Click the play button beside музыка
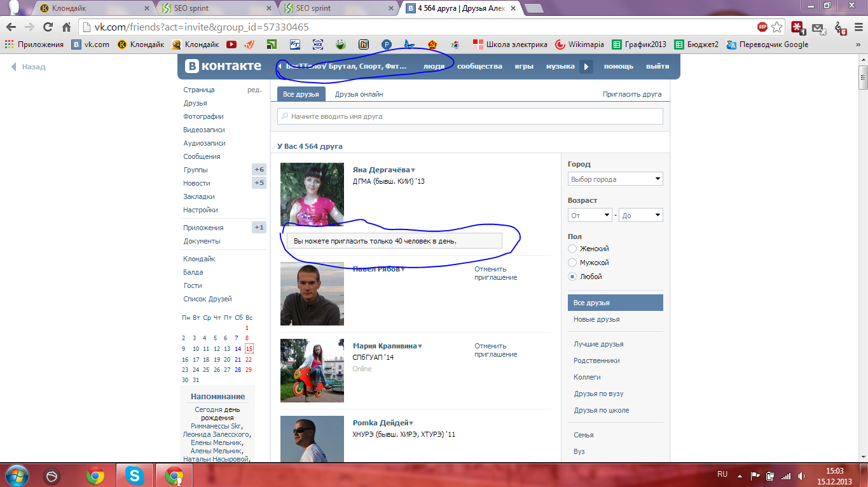This screenshot has width=868, height=487. [x=586, y=67]
